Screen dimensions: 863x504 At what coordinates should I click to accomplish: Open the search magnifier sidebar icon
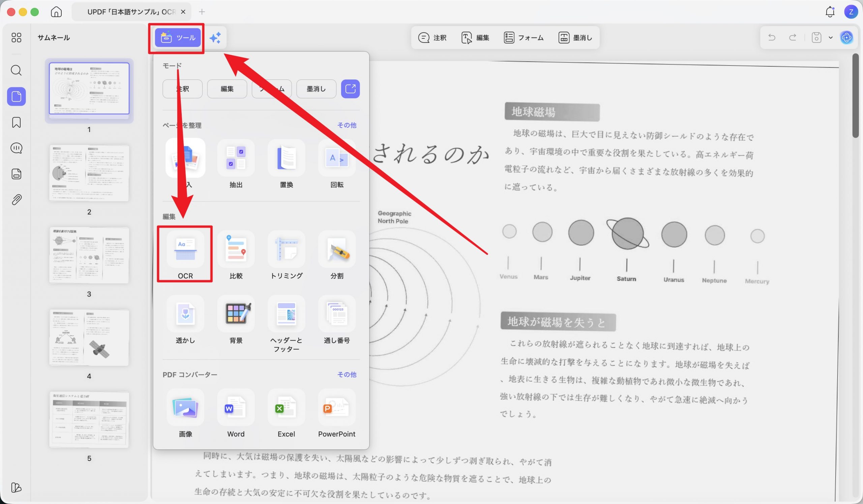click(16, 70)
